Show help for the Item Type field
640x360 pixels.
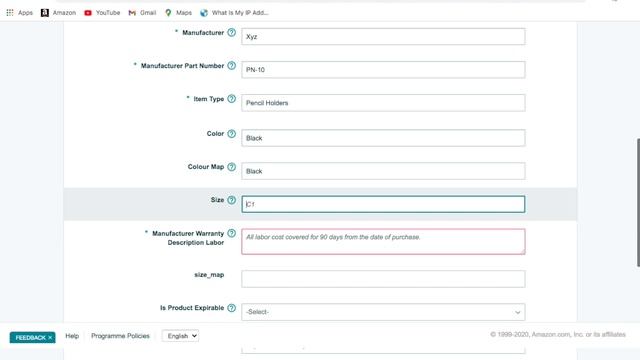231,98
